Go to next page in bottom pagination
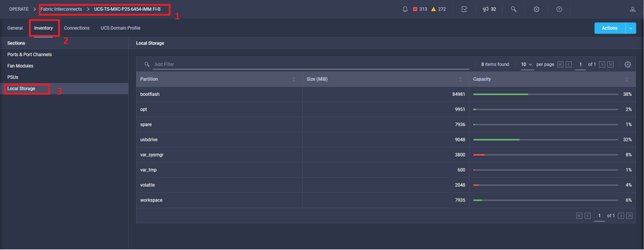The image size is (644, 250). (x=621, y=216)
